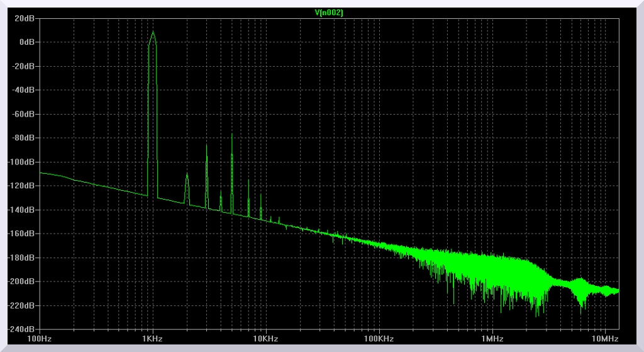644x352 pixels.
Task: Click the 20dB label on vertical axis
Action: coord(26,18)
